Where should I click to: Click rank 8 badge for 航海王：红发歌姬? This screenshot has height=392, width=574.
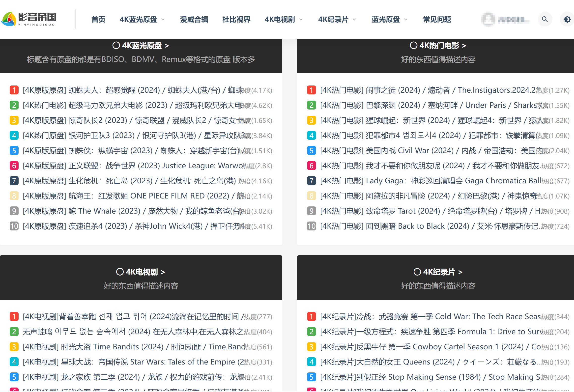(14, 196)
